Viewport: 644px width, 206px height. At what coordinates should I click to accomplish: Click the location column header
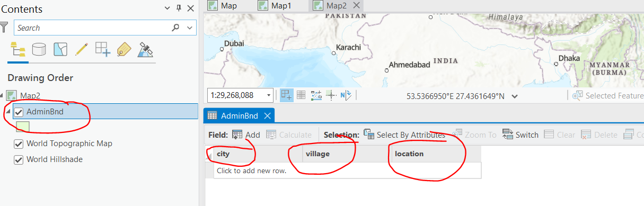(436, 154)
